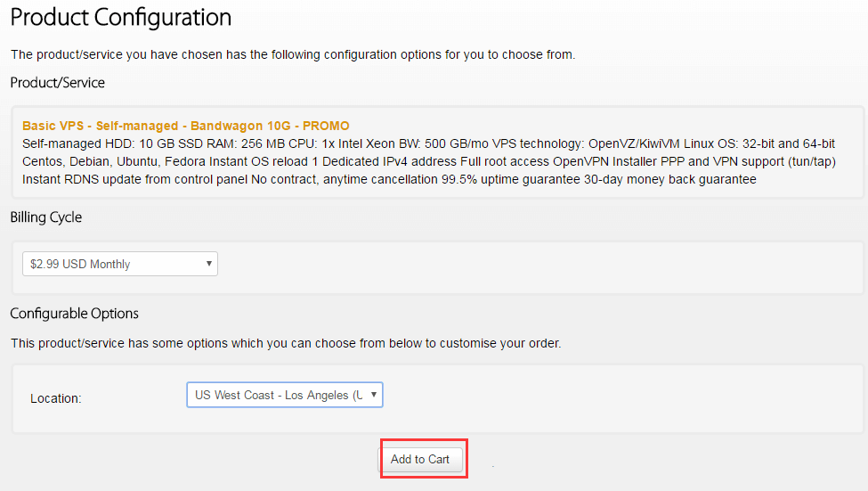
Task: Click the Product/Service section heading
Action: point(57,83)
